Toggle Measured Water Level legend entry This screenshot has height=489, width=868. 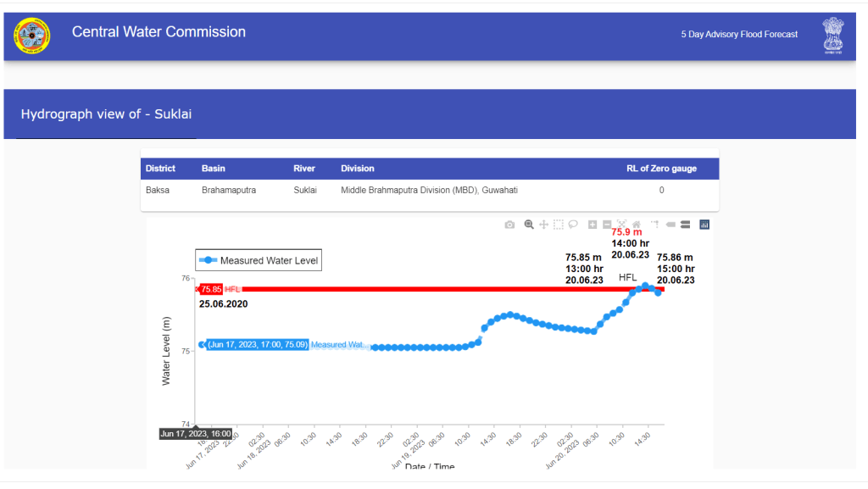[x=259, y=260]
